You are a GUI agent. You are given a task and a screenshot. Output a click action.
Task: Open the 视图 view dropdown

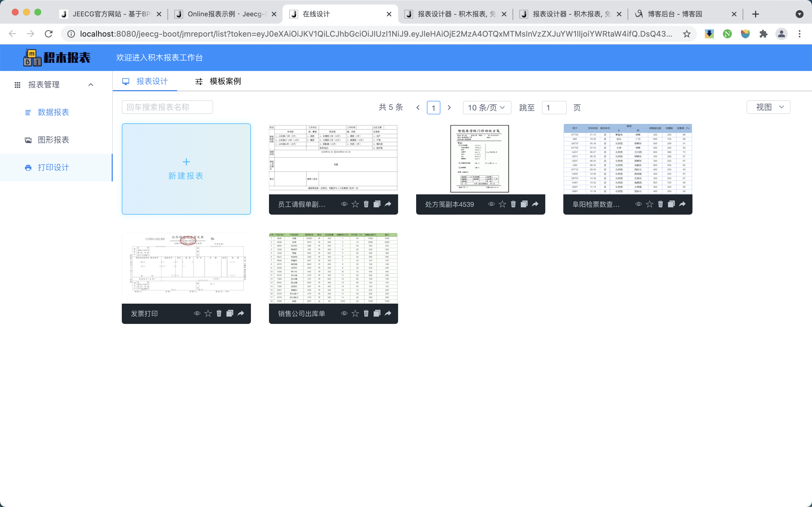(768, 107)
